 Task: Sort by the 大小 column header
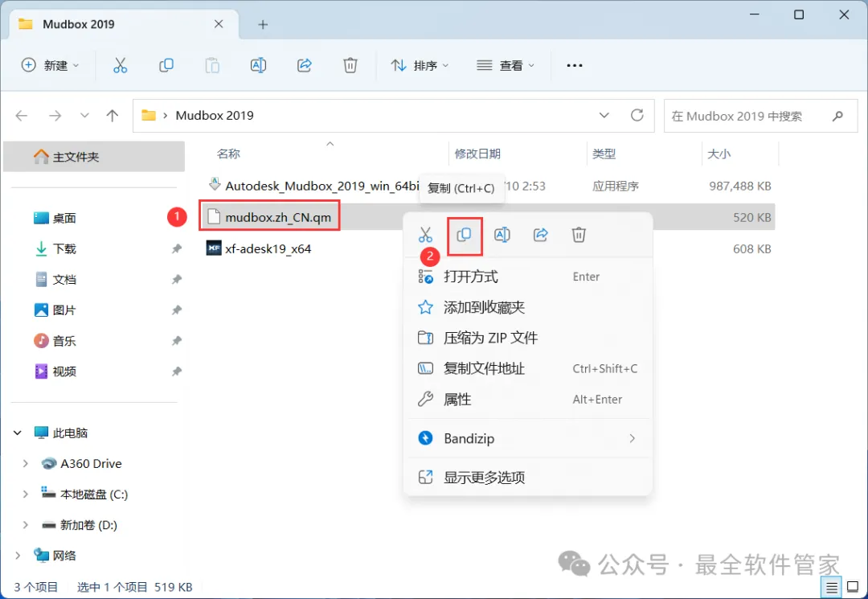[x=719, y=154]
